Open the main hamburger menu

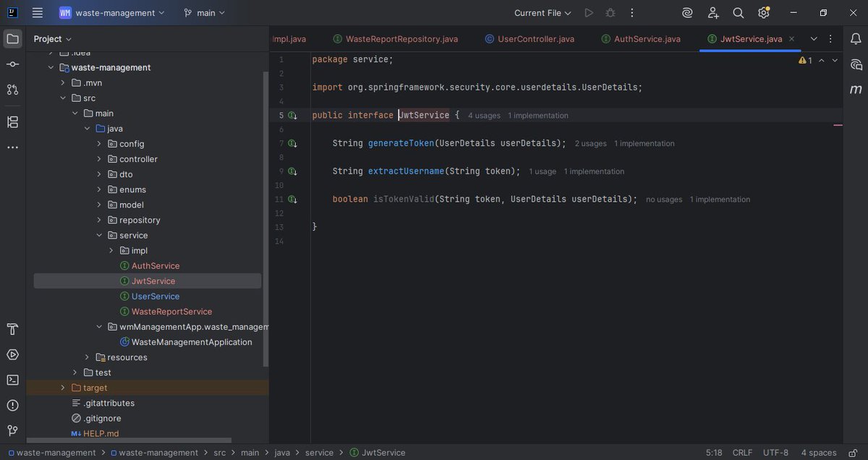pos(38,13)
